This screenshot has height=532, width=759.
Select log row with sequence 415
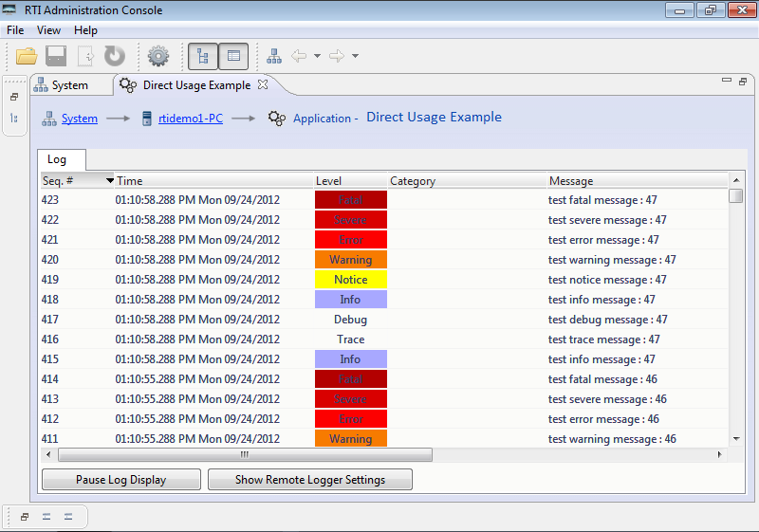384,359
